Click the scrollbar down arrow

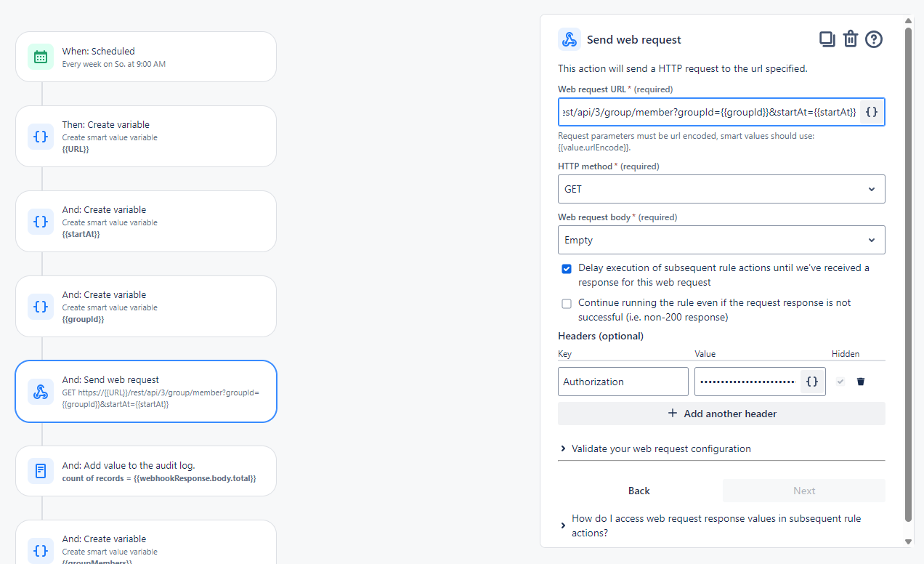(x=909, y=541)
